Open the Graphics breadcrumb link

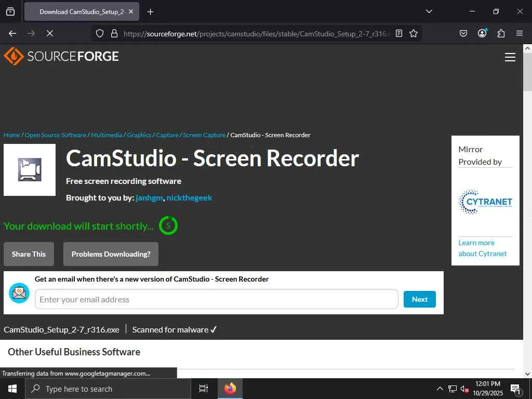[139, 135]
